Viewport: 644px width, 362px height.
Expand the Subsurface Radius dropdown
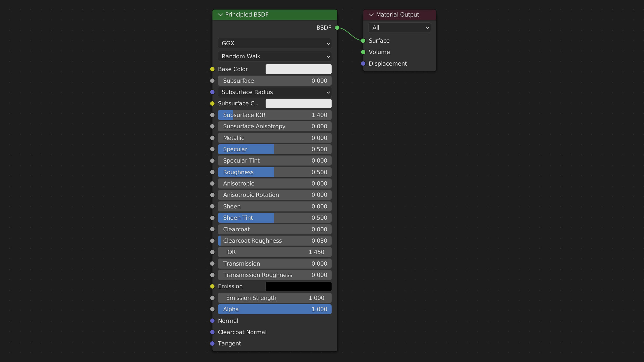(x=275, y=92)
